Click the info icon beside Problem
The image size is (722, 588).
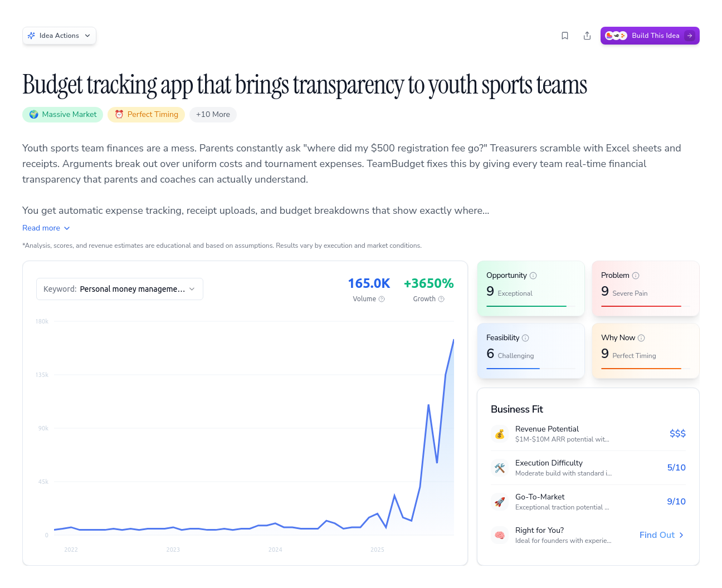(636, 276)
